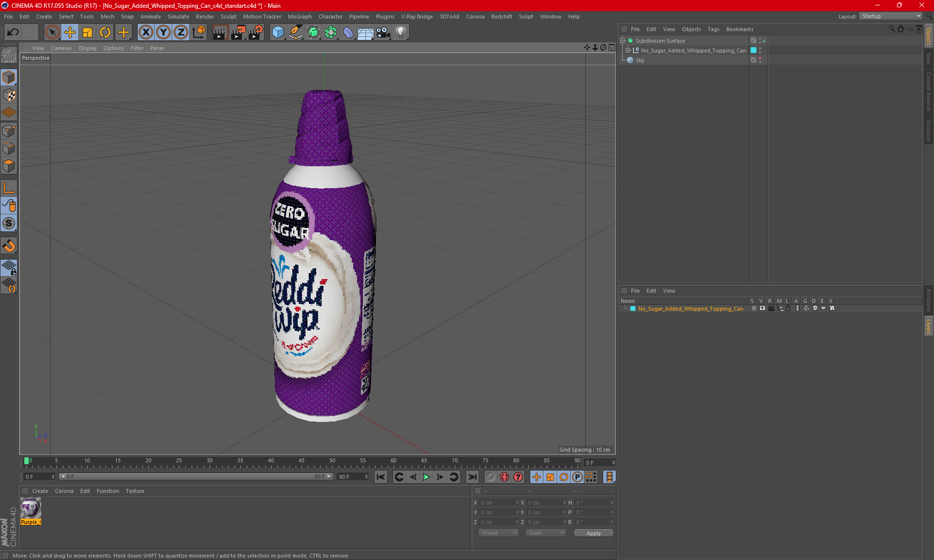Add a Camera object
Image resolution: width=934 pixels, height=560 pixels.
pos(383,33)
